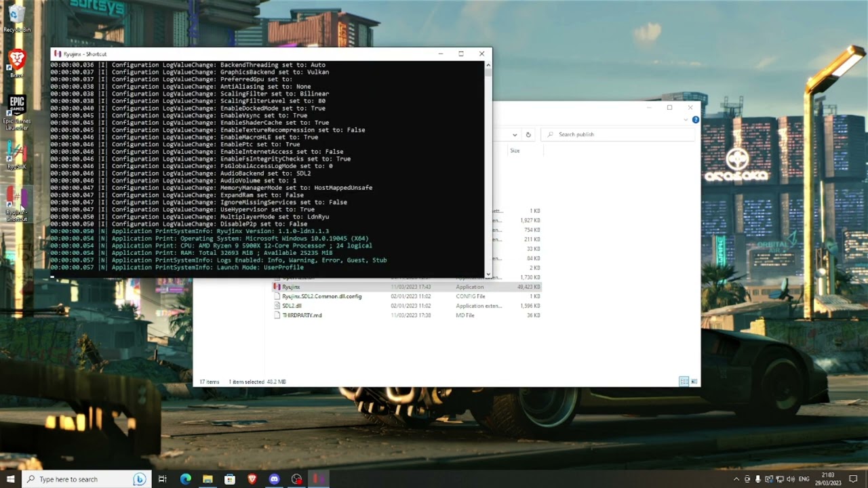Switch to Ryujinx on the taskbar

click(319, 479)
